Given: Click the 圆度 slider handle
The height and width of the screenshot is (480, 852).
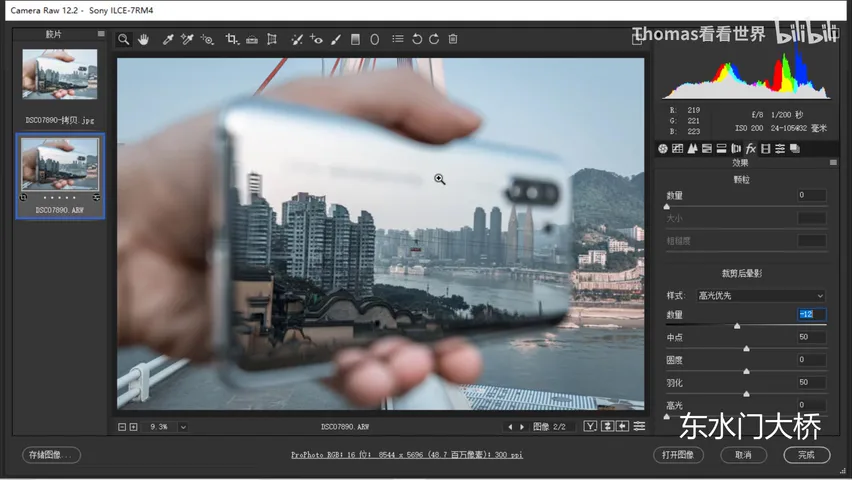Looking at the screenshot, I should coord(746,371).
